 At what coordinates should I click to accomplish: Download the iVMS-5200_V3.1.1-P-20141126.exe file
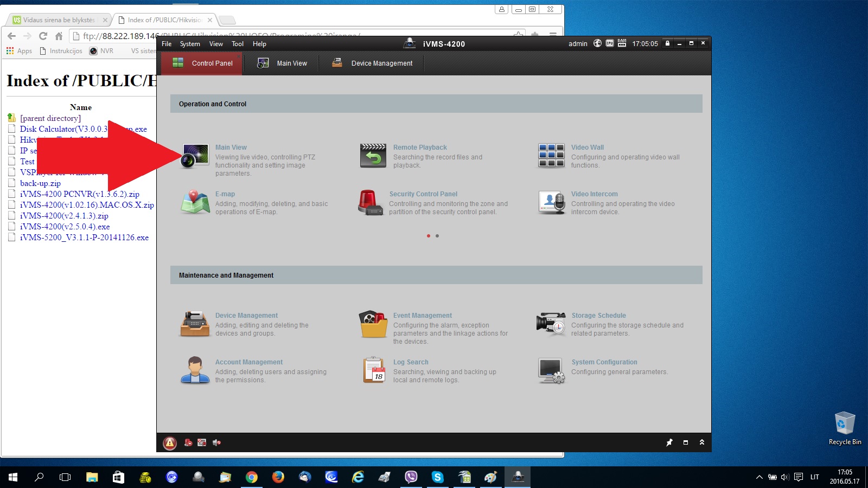pyautogui.click(x=84, y=237)
